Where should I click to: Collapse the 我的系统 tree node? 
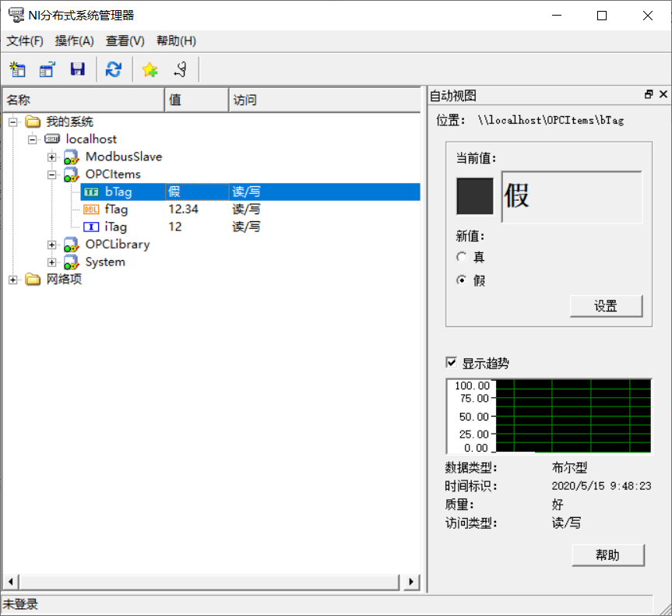pos(13,121)
